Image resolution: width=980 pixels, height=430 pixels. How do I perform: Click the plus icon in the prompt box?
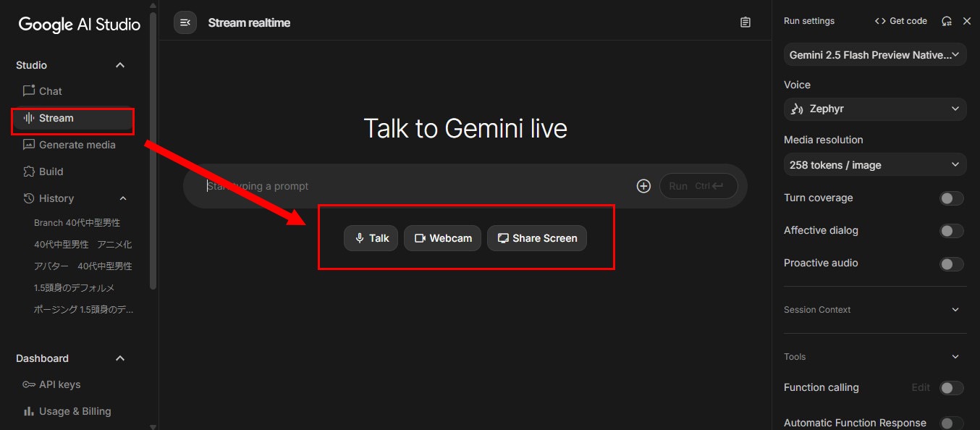point(643,186)
